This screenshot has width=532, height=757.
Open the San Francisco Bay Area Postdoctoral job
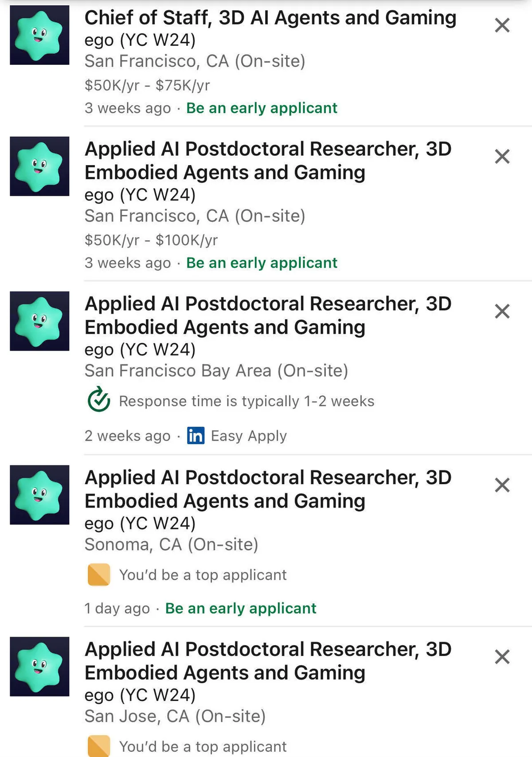(268, 315)
